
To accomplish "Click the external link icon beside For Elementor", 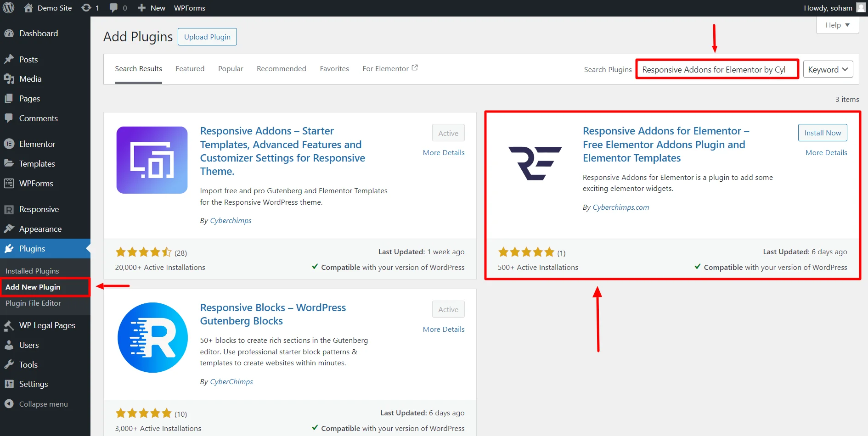I will tap(415, 68).
